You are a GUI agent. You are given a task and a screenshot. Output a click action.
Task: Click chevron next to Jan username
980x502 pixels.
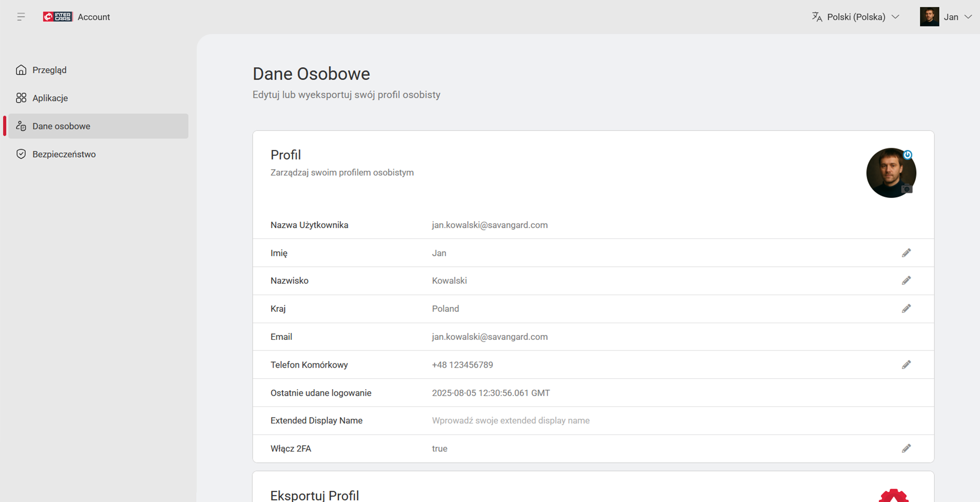tap(968, 17)
